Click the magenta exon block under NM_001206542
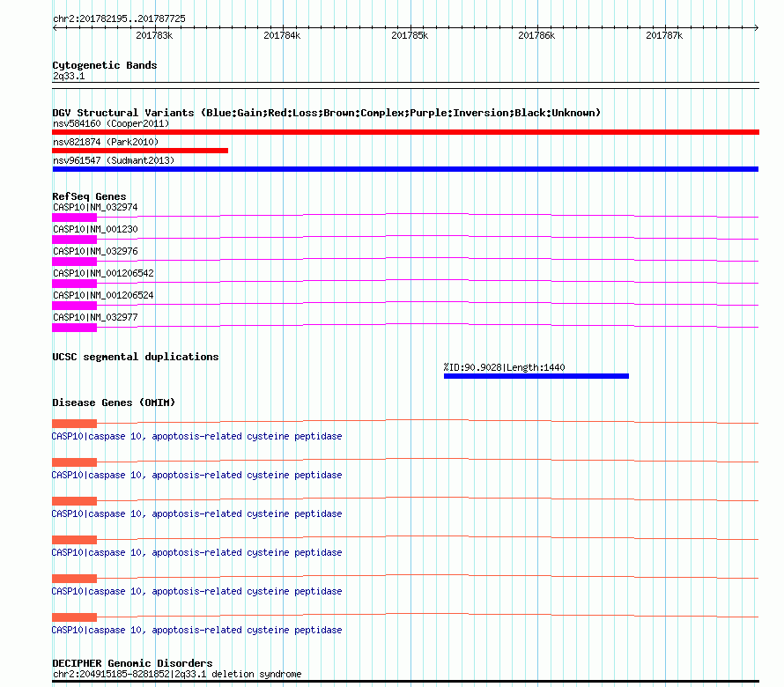This screenshot has width=784, height=687. (75, 284)
